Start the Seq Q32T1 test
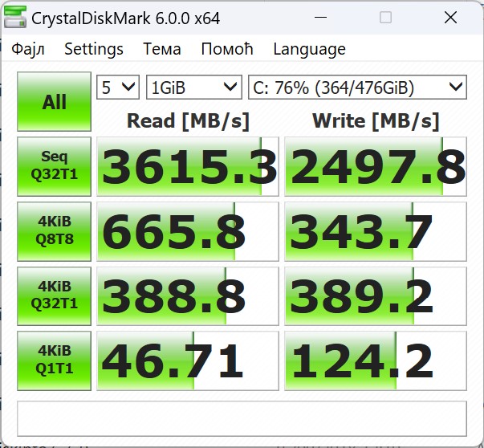The height and width of the screenshot is (448, 484). coord(55,166)
